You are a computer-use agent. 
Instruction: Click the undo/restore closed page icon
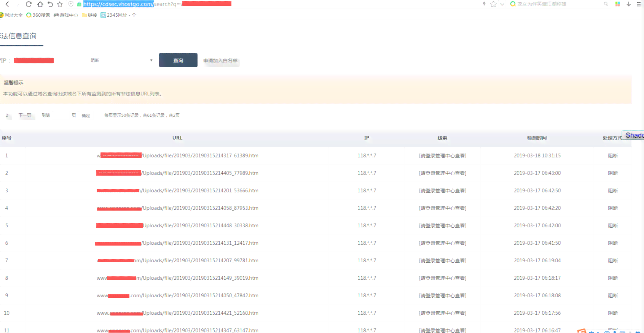click(50, 4)
